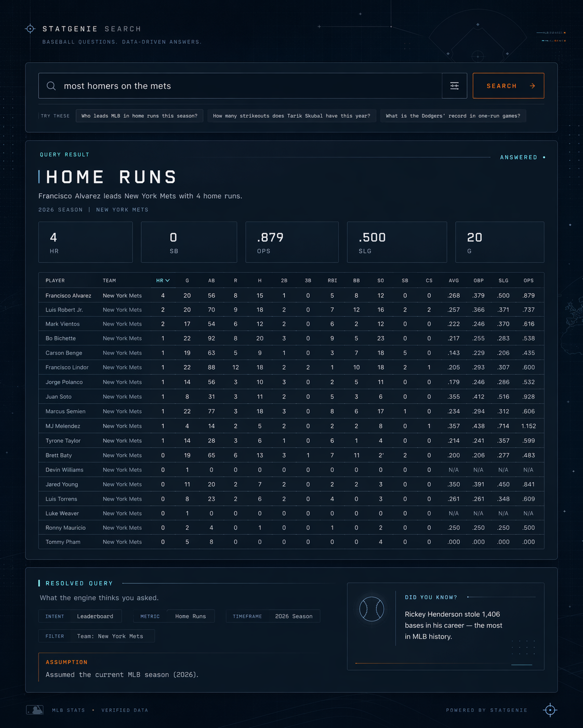Select Luis Robert Jr. player name

[64, 309]
